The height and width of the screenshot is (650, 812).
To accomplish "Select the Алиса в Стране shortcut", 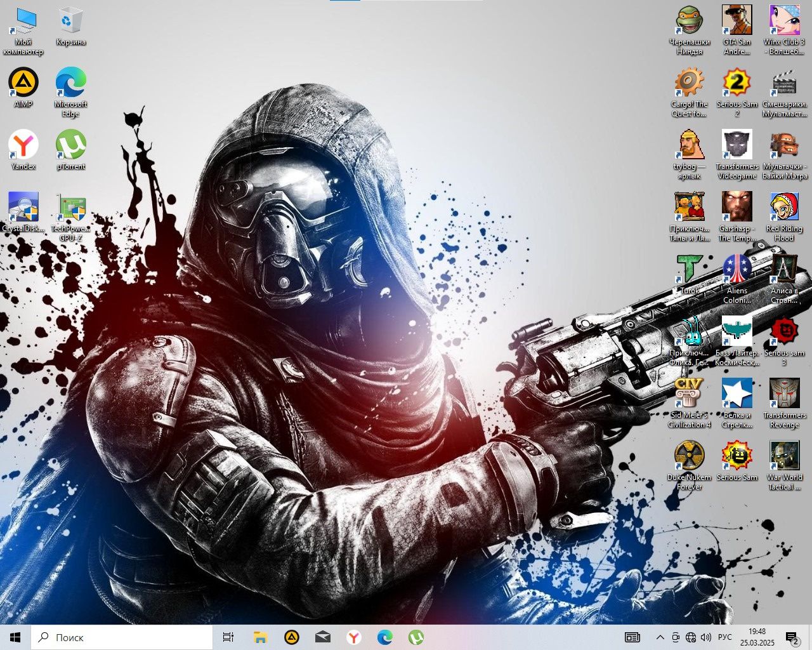I will pyautogui.click(x=783, y=280).
